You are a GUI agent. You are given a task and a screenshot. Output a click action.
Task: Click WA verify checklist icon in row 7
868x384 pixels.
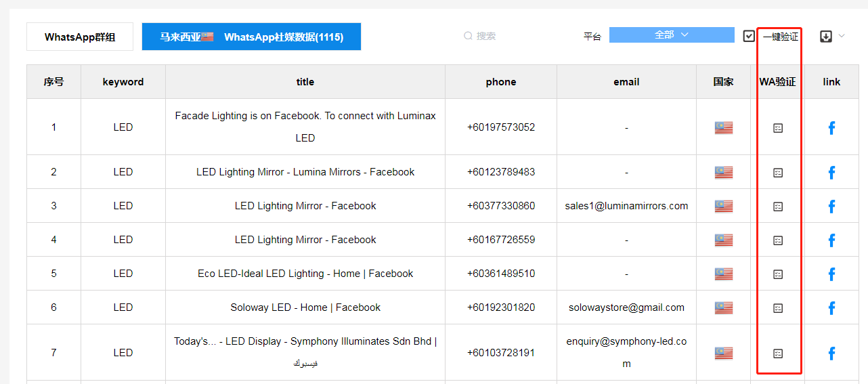778,353
